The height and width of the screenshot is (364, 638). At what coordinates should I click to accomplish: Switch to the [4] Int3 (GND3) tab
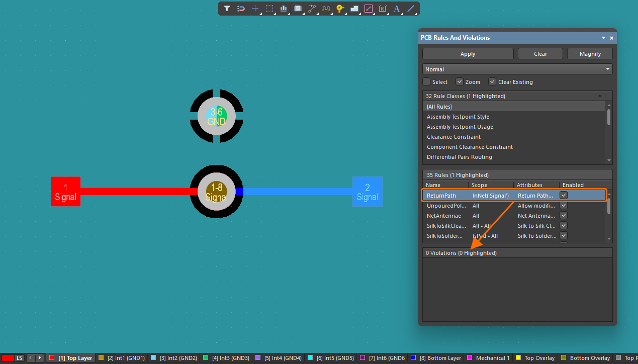click(x=226, y=358)
